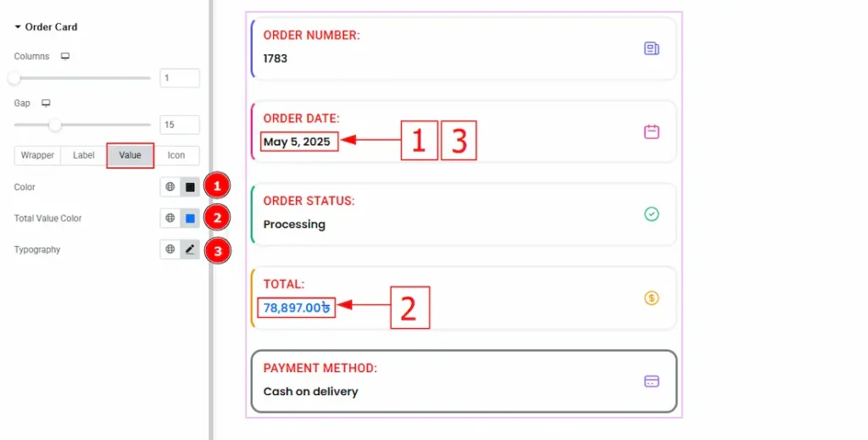Open the blue Total Value Color swatch
The width and height of the screenshot is (868, 440).
click(190, 218)
